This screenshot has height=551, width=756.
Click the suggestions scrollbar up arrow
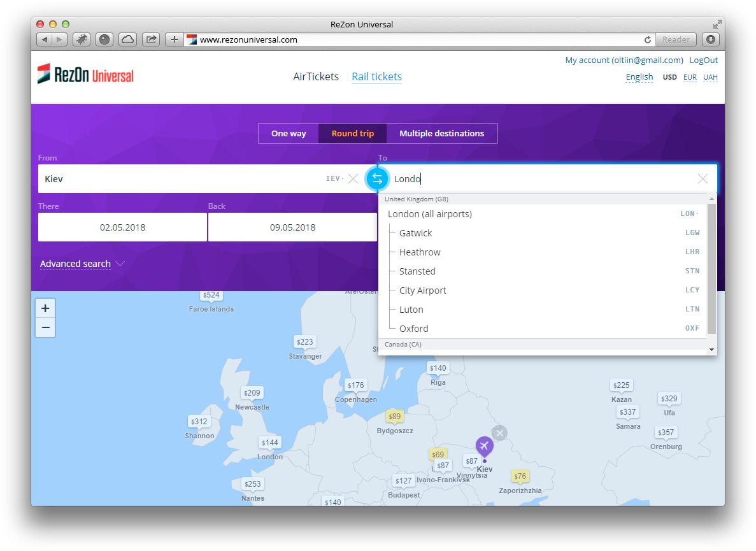(x=711, y=199)
